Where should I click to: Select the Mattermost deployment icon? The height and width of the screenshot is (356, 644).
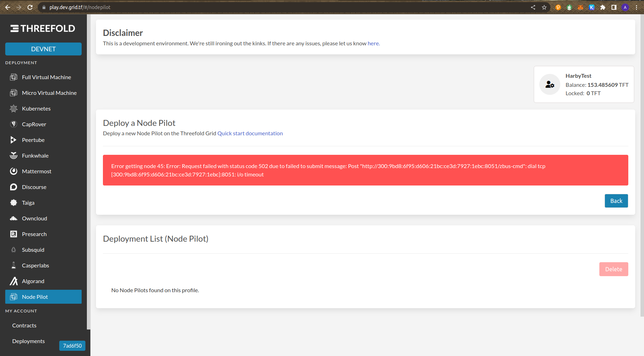[14, 171]
